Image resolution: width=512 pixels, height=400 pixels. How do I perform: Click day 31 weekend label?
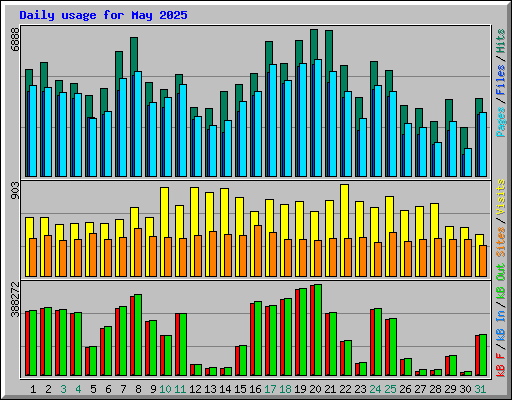coord(480,389)
